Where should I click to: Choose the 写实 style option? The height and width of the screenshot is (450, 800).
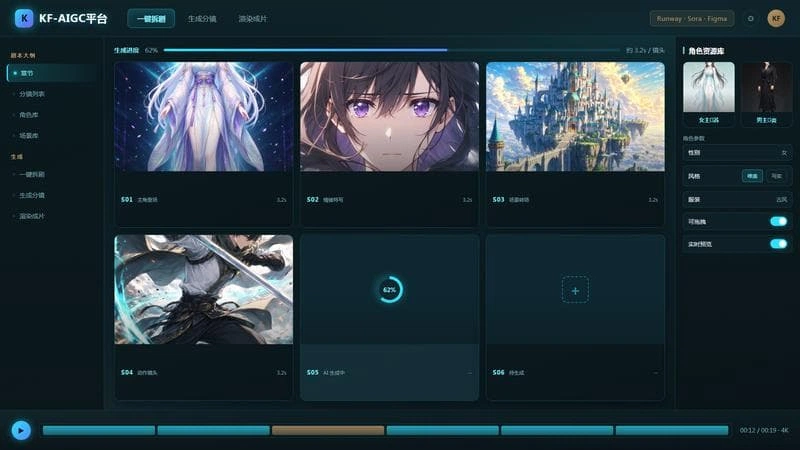(777, 176)
